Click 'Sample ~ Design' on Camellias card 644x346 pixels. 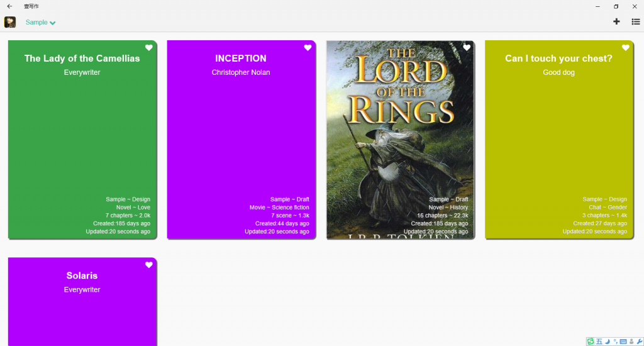click(x=128, y=199)
